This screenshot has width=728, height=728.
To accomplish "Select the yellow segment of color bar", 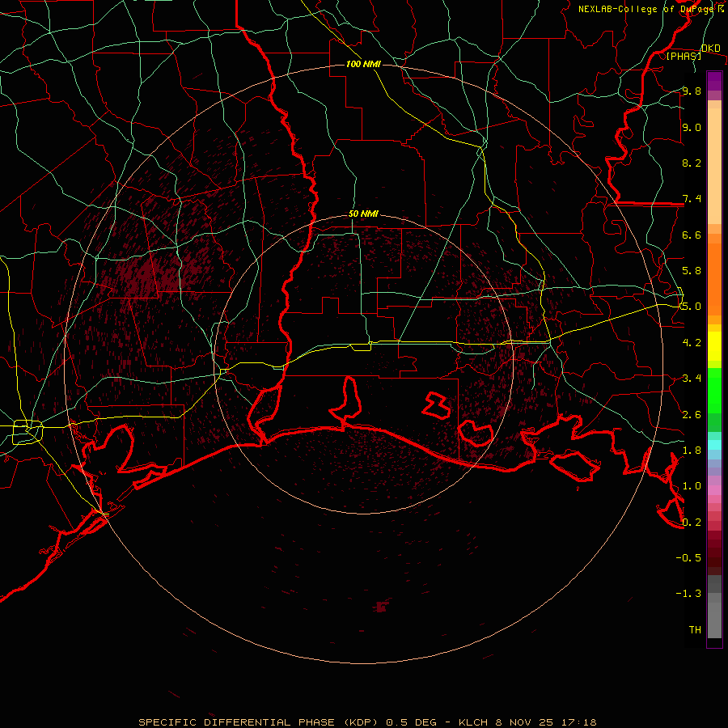I will pyautogui.click(x=714, y=346).
